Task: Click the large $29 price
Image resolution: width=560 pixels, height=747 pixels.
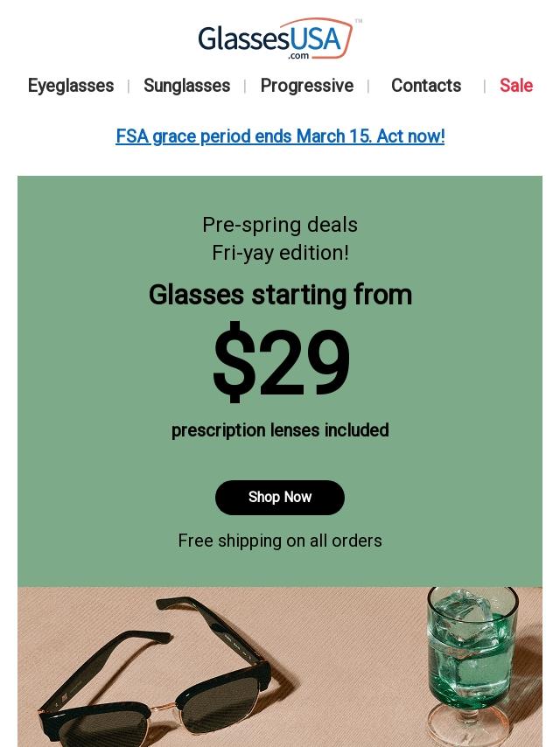Action: point(280,363)
